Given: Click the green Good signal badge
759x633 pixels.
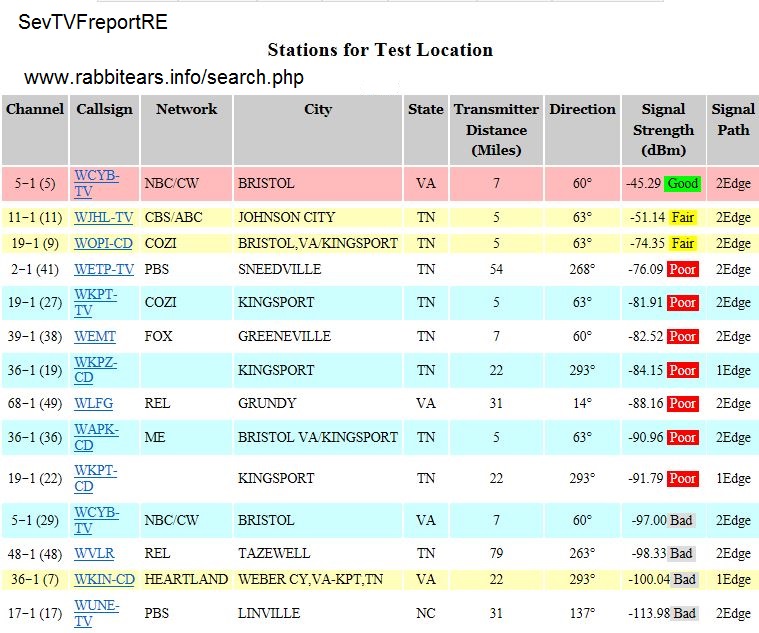Looking at the screenshot, I should [683, 184].
